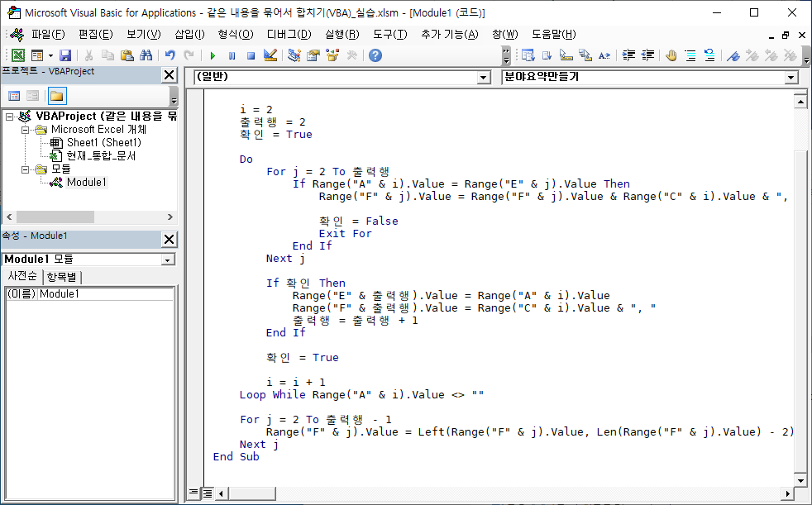Screen dimensions: 812x505
Task: Open the Properties Window icon
Action: coord(313,55)
